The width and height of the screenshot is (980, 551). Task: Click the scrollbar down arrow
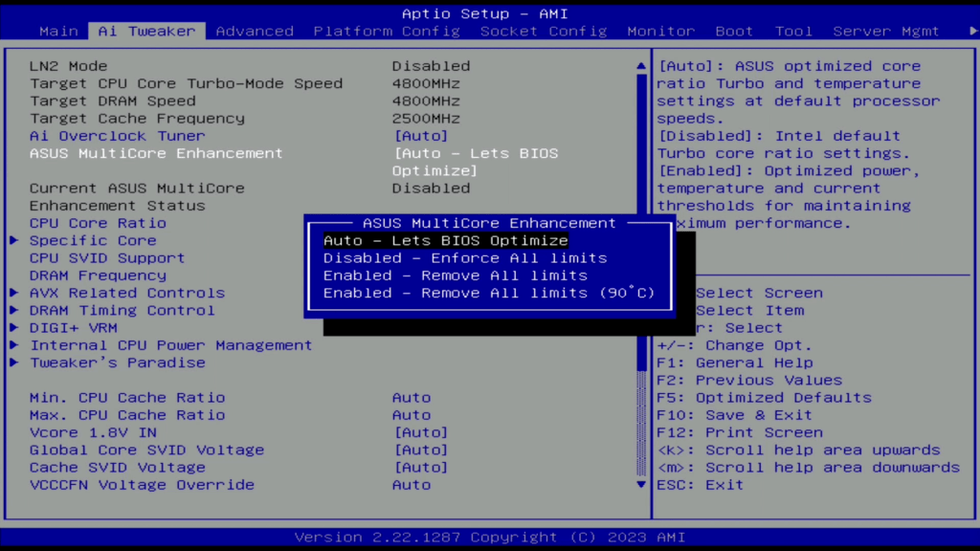pos(640,485)
